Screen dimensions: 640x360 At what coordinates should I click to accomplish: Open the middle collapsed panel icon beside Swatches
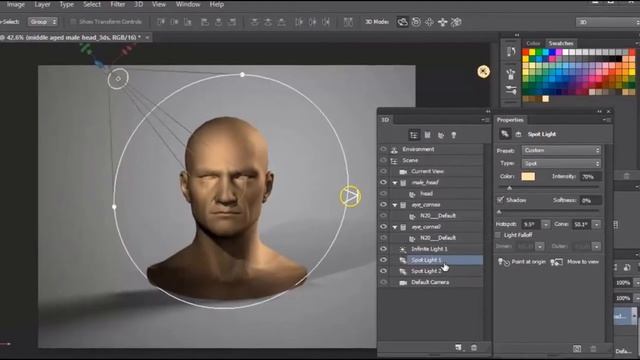pyautogui.click(x=511, y=74)
